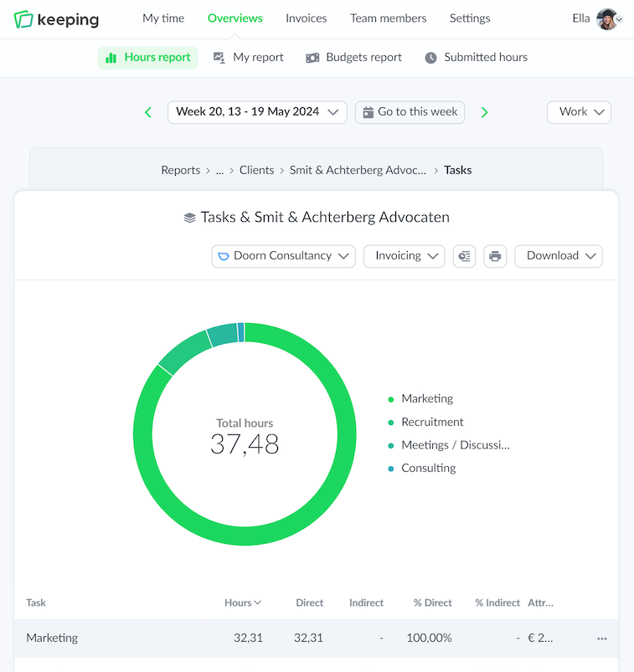Go to previous week with left arrow
This screenshot has width=634, height=672.
[x=148, y=112]
